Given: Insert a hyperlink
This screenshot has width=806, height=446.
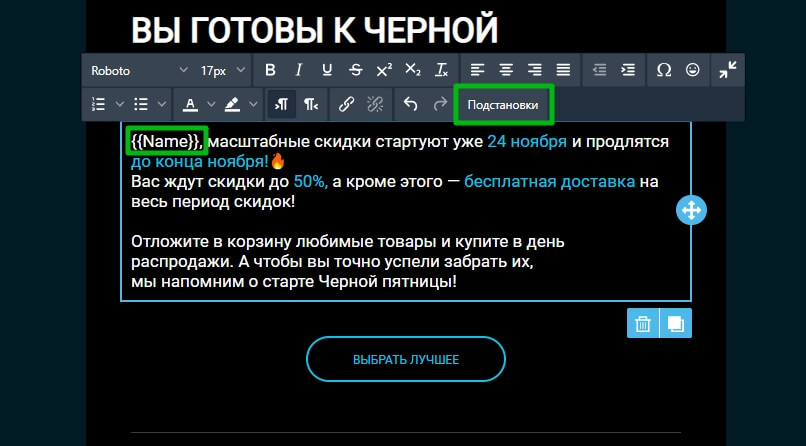Looking at the screenshot, I should (346, 104).
